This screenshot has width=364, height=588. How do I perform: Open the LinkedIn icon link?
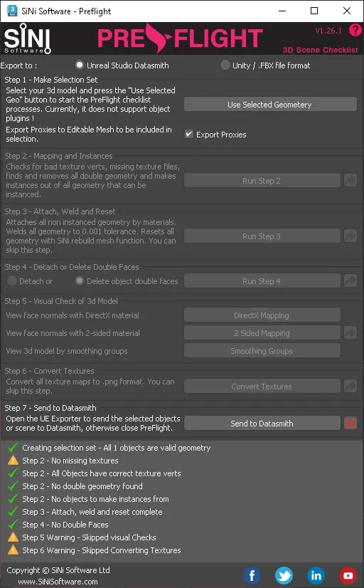point(316,575)
